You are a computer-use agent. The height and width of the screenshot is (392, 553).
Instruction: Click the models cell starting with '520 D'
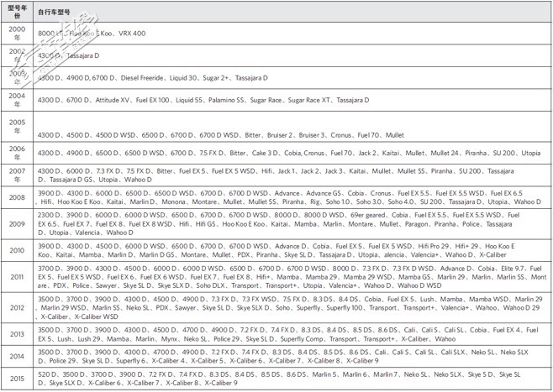coord(292,379)
